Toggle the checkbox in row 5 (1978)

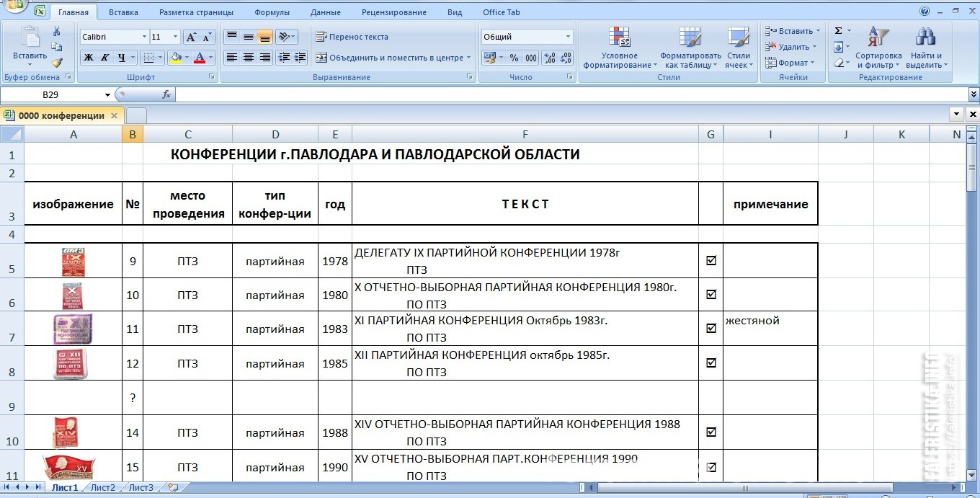click(711, 261)
